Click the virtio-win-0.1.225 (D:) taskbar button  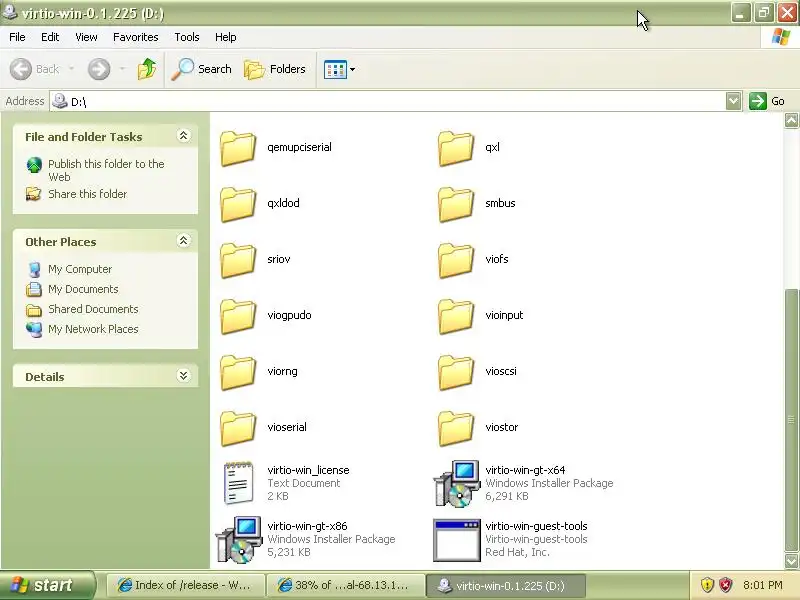[506, 585]
